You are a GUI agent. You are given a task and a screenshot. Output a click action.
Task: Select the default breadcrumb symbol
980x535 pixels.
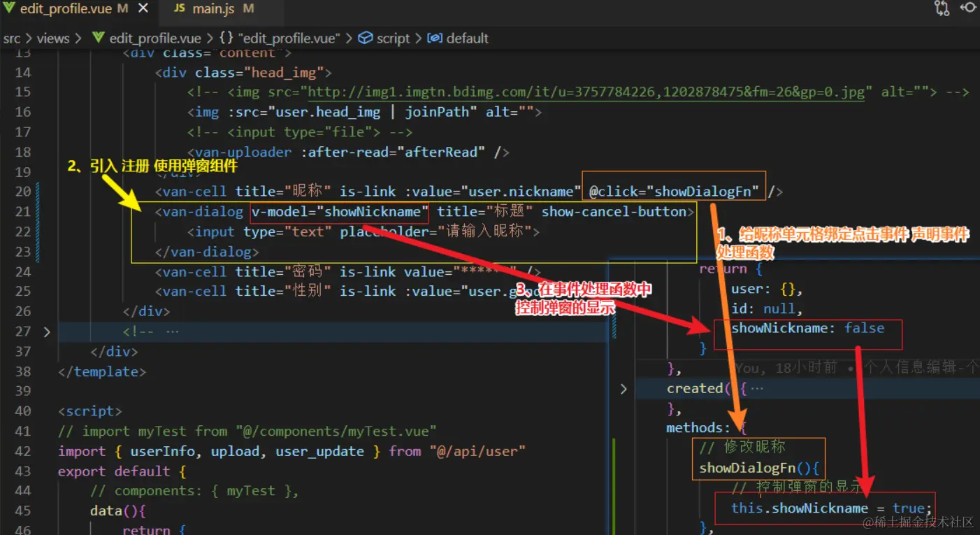tap(459, 38)
